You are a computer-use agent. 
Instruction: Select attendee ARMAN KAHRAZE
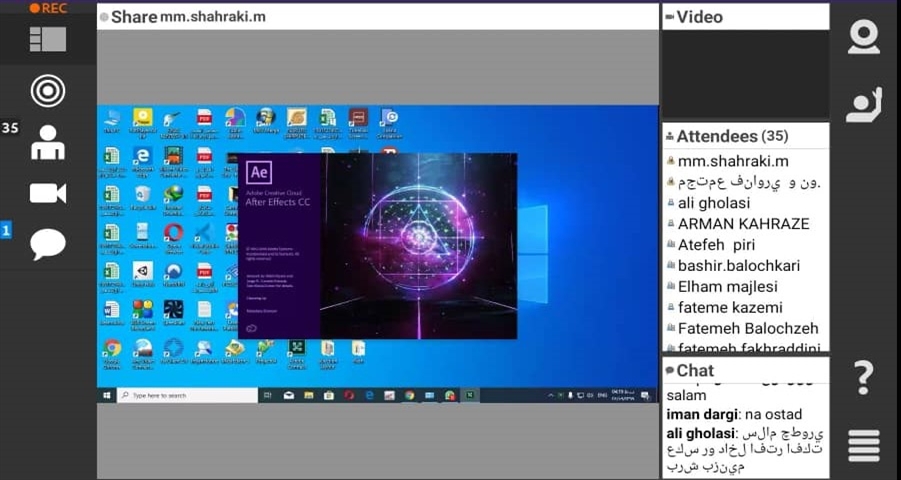pyautogui.click(x=745, y=224)
